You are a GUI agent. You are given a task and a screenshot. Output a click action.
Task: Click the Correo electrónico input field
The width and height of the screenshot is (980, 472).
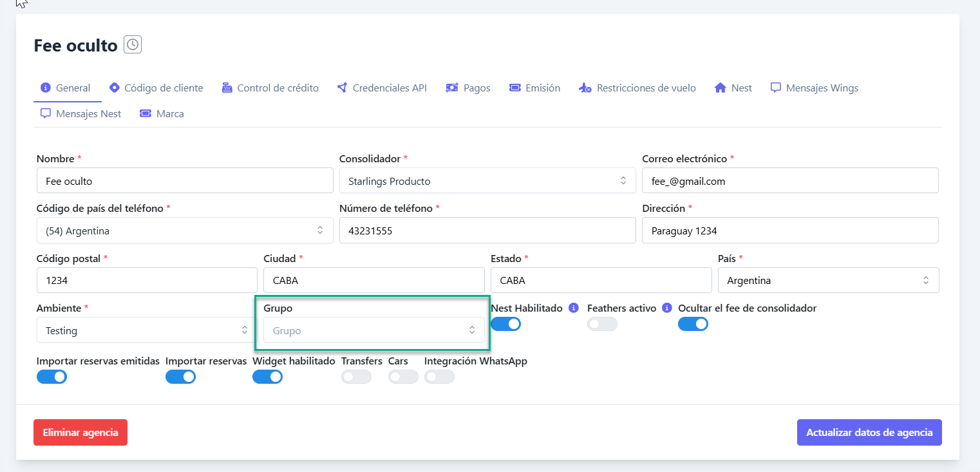coord(789,181)
